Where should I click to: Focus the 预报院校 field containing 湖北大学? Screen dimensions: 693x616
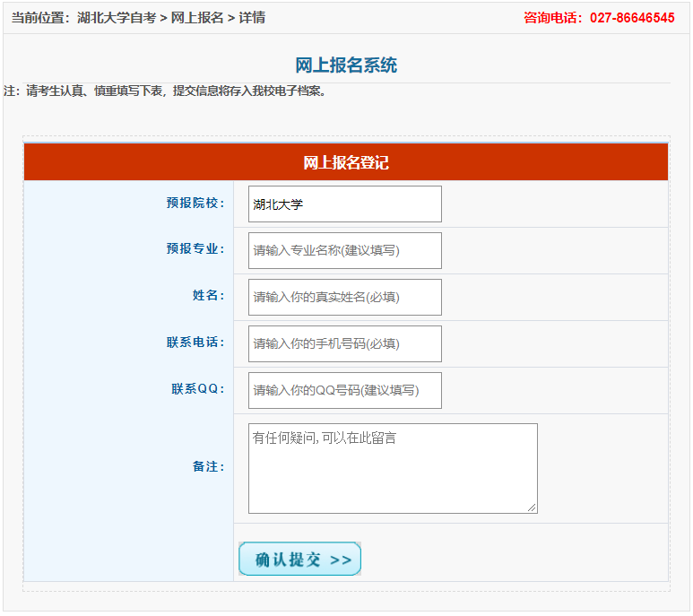[345, 204]
